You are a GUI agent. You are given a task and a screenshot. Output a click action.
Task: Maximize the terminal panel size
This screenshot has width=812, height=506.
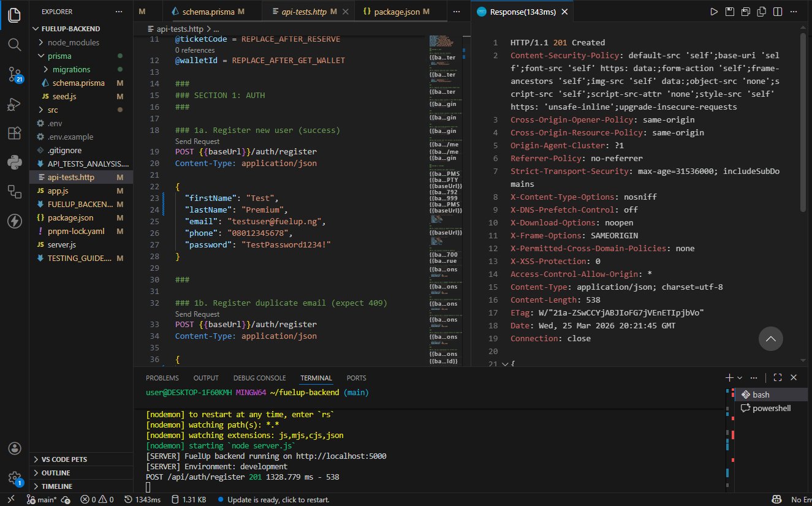pyautogui.click(x=777, y=378)
